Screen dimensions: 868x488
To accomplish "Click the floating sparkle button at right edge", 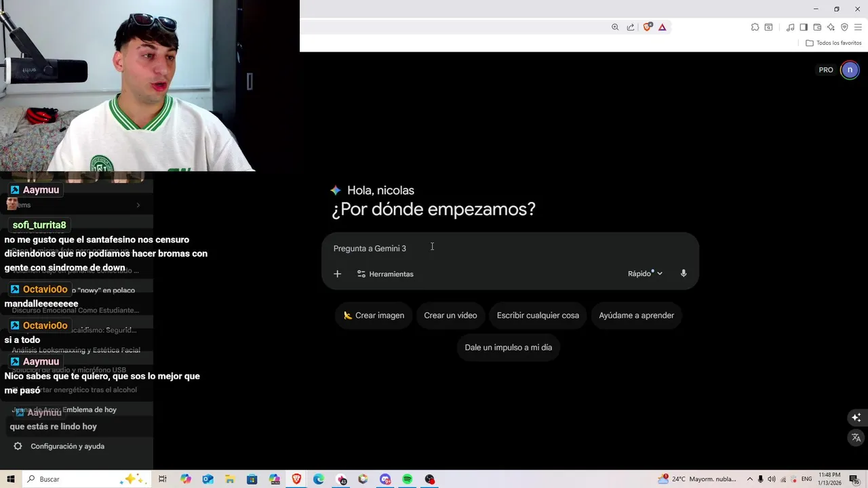I will [x=856, y=418].
